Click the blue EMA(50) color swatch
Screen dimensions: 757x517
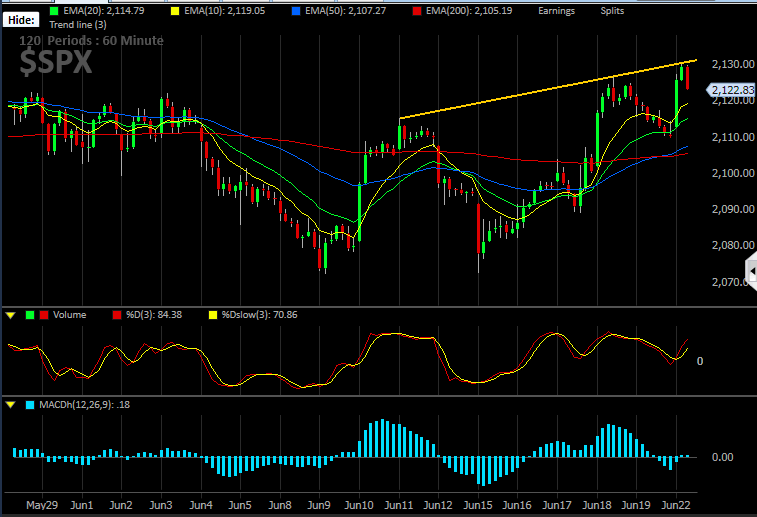[296, 11]
